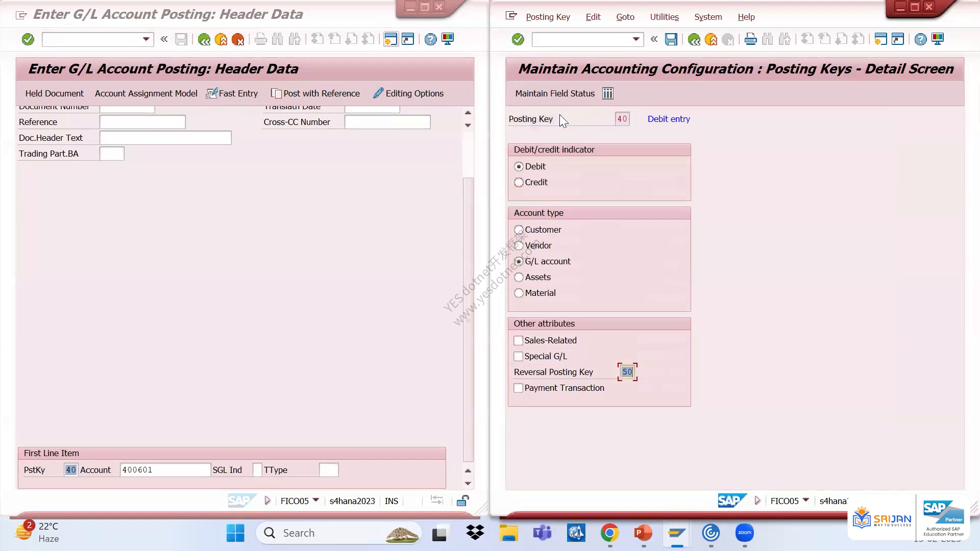Collapse the Posting Keys window command field chevron
This screenshot has height=551, width=980.
[x=654, y=39]
